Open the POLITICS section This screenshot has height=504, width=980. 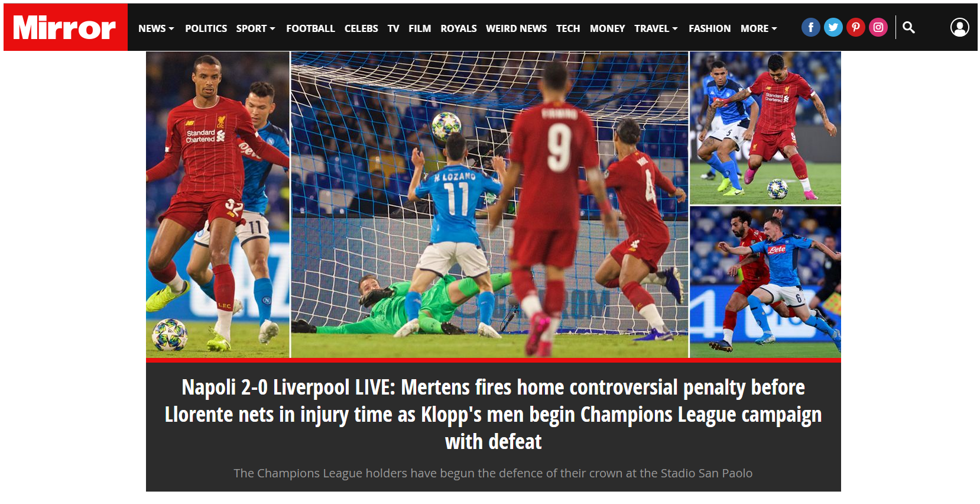[x=206, y=28]
